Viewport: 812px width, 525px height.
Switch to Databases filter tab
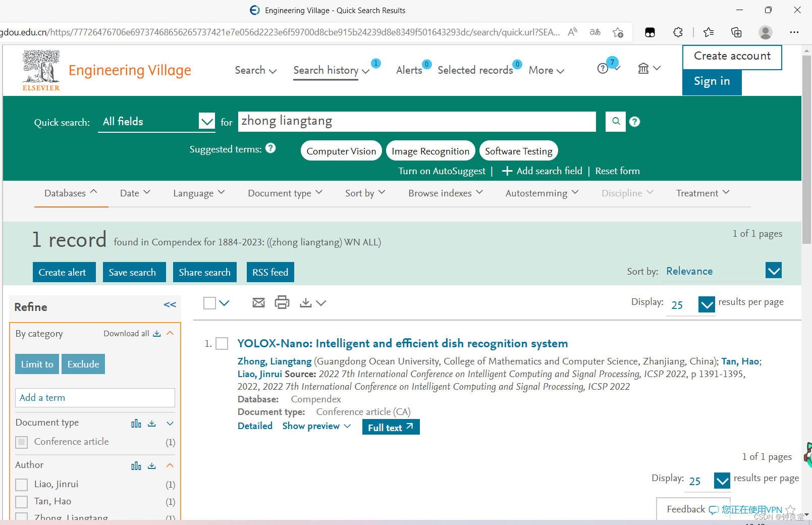pyautogui.click(x=71, y=193)
